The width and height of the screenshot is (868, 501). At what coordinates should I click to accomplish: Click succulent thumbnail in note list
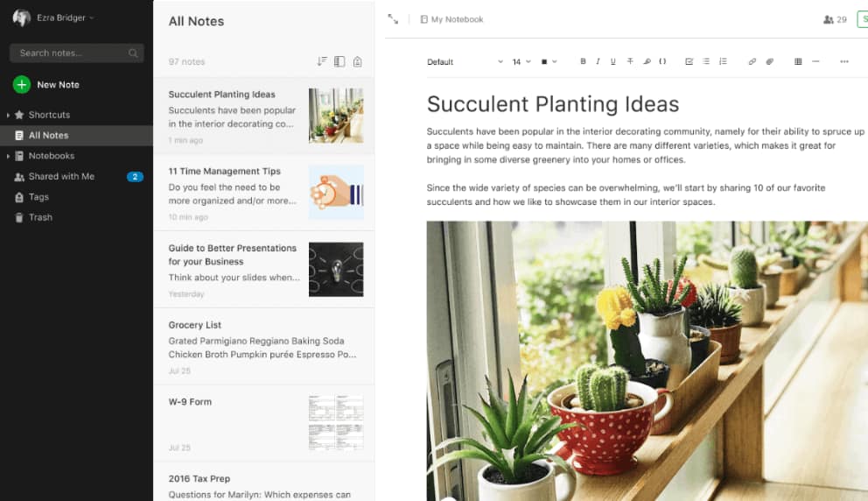click(336, 116)
